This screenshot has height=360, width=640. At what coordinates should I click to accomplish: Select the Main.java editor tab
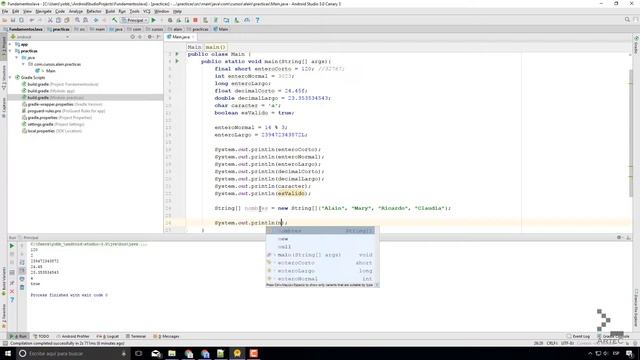point(180,37)
